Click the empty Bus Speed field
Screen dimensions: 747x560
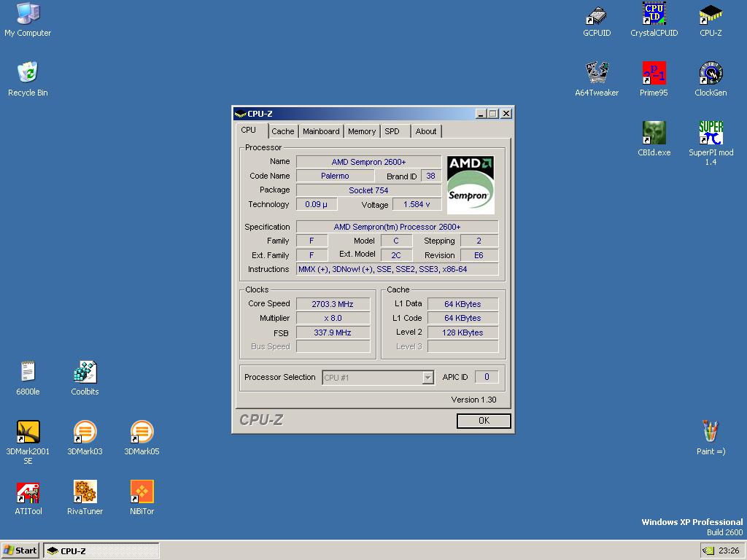pos(333,346)
